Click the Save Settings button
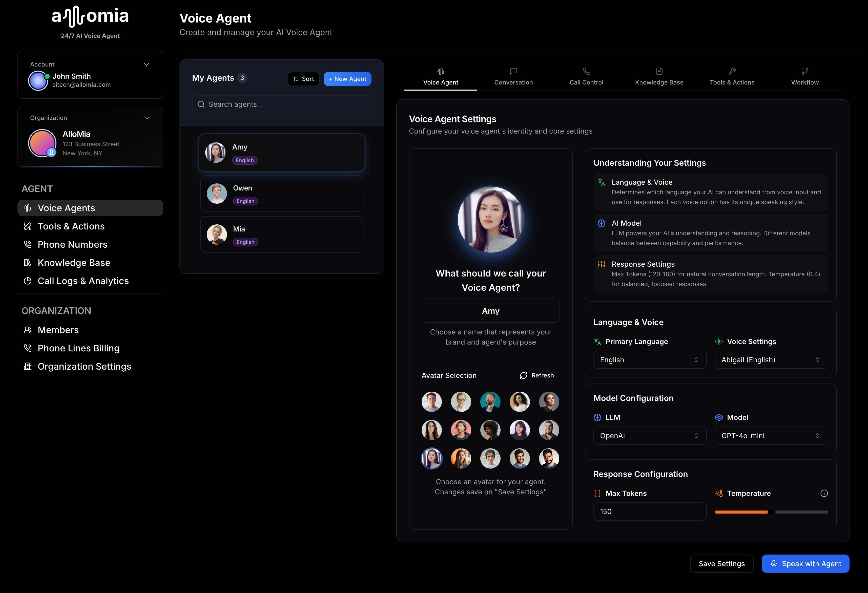 coord(721,563)
